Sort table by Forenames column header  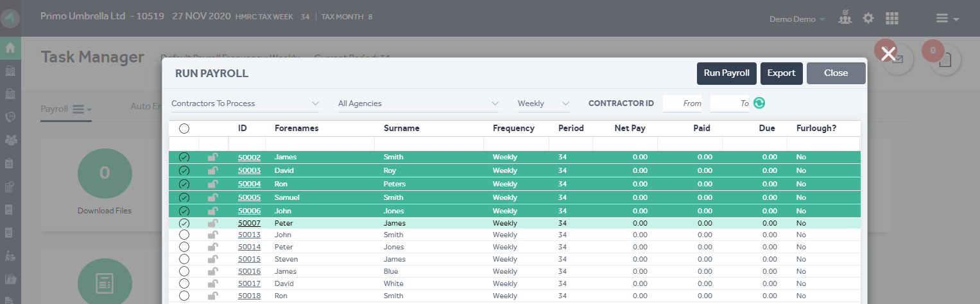[297, 129]
